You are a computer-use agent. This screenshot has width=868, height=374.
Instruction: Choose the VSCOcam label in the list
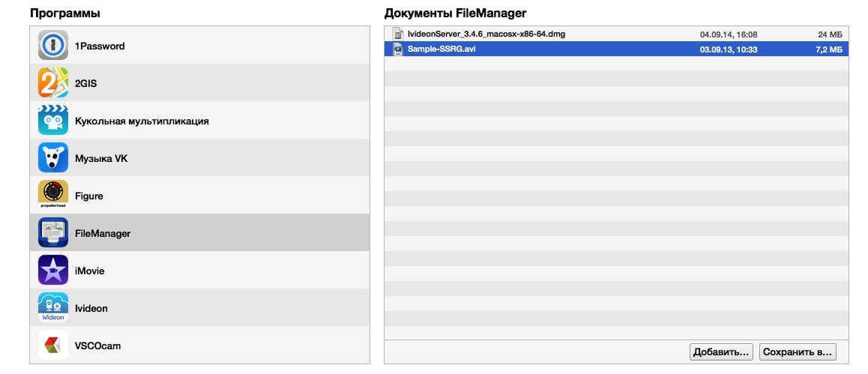coord(97,346)
